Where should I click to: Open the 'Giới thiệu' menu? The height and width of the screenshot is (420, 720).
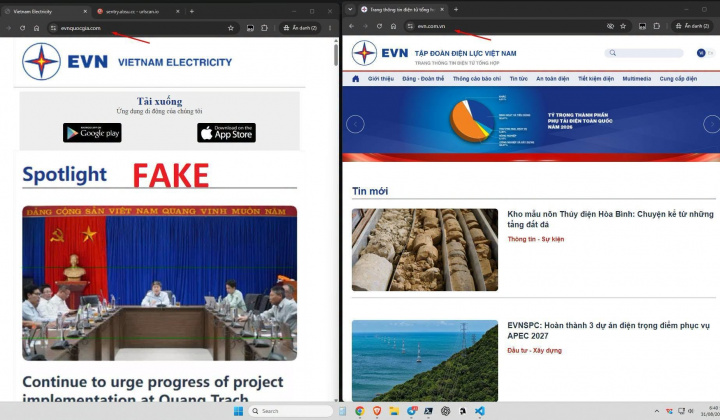[x=381, y=78]
